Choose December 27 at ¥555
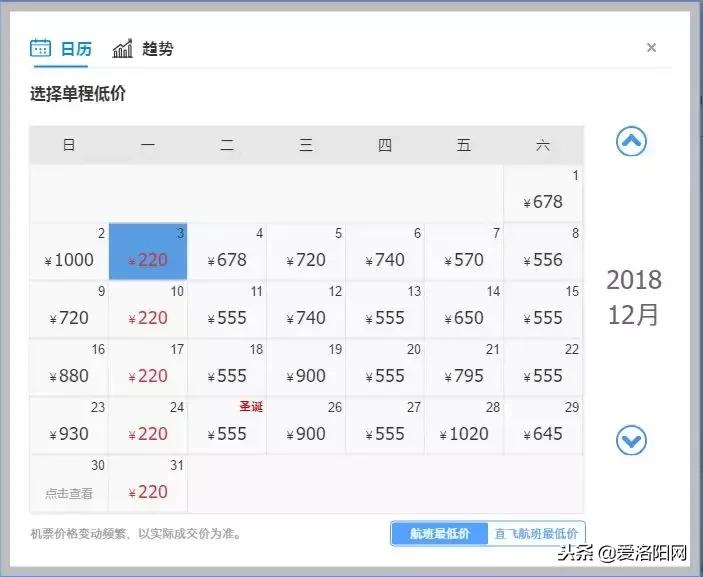 385,425
